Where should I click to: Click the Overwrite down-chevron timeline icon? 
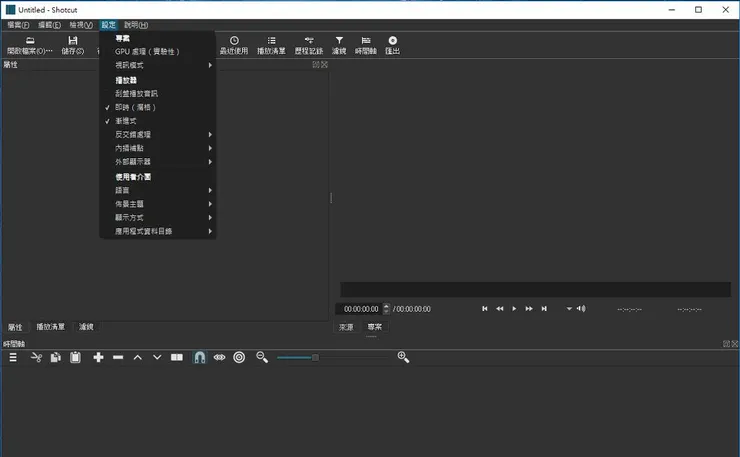pyautogui.click(x=157, y=357)
